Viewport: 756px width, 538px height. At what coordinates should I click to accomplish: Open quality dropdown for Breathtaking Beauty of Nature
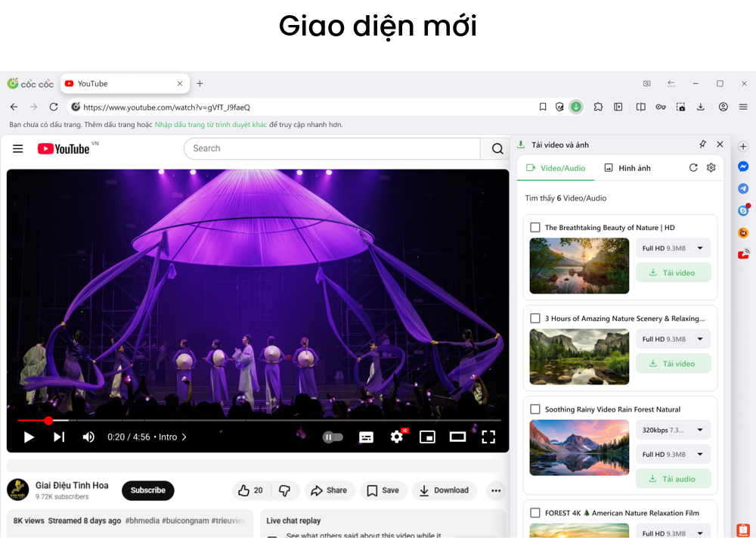(673, 248)
